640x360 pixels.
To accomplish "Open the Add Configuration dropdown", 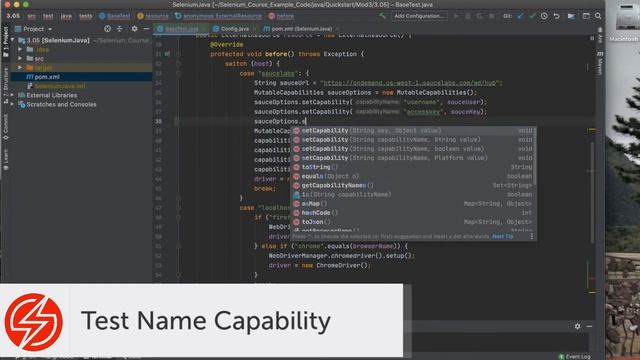I will click(419, 16).
